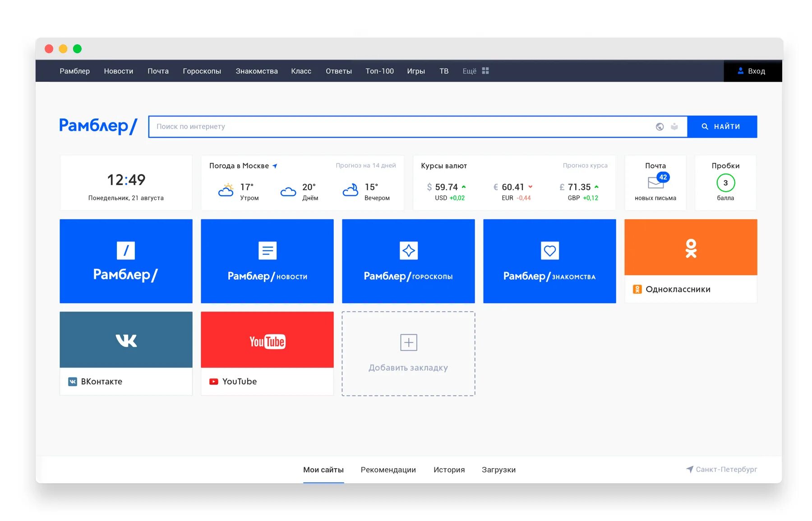Screen dimensions: 812x521
Task: Open Рамблер in top navigation
Action: [74, 71]
